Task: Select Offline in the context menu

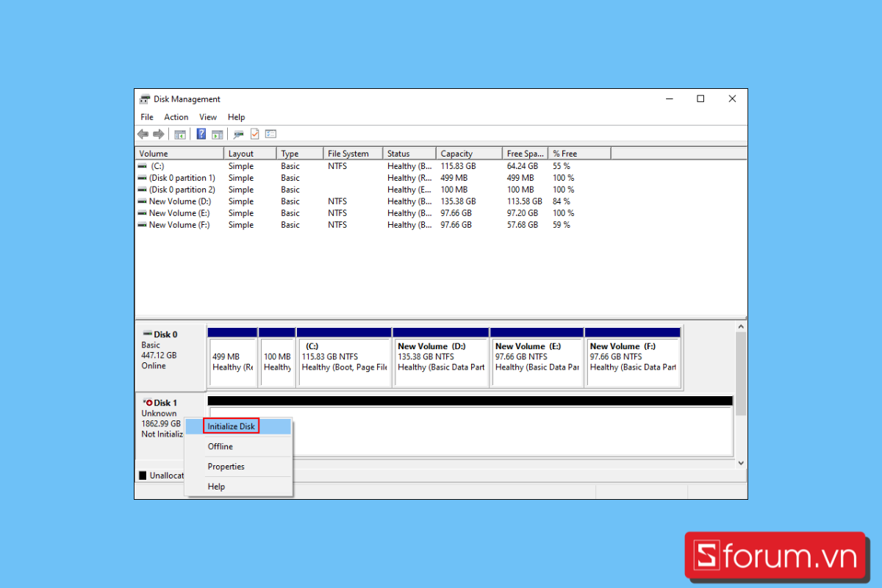Action: click(x=239, y=447)
